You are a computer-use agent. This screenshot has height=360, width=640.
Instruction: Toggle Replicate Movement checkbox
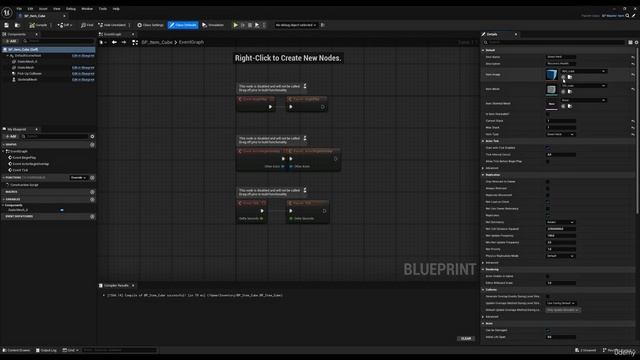(548, 195)
